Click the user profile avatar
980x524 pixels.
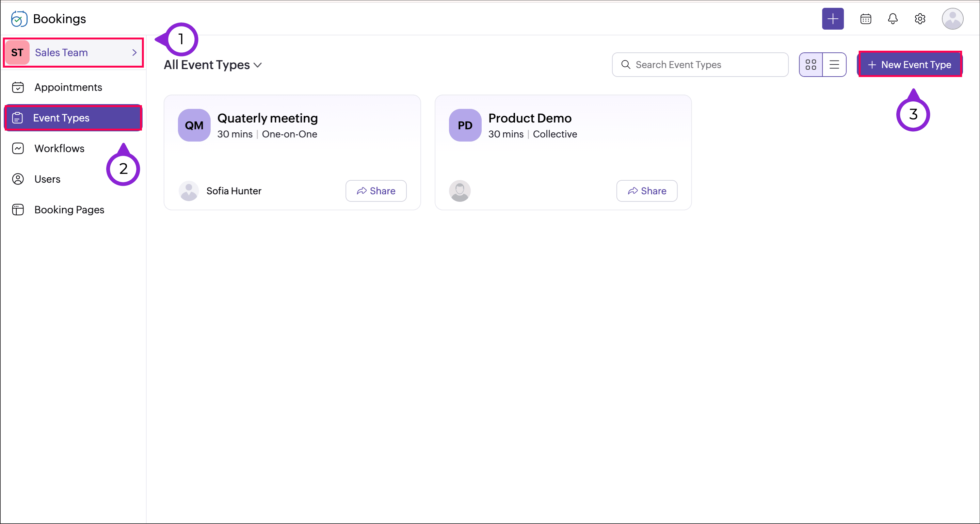952,19
